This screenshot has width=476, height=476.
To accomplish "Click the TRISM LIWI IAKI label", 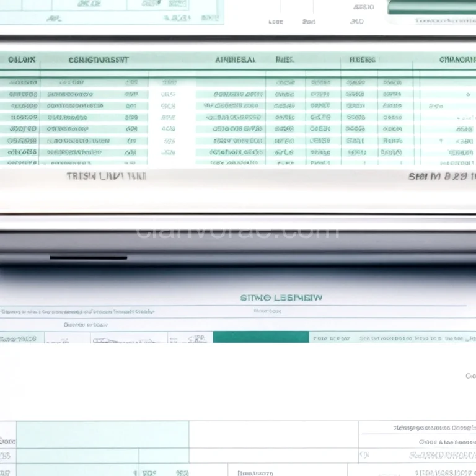I will [x=106, y=176].
